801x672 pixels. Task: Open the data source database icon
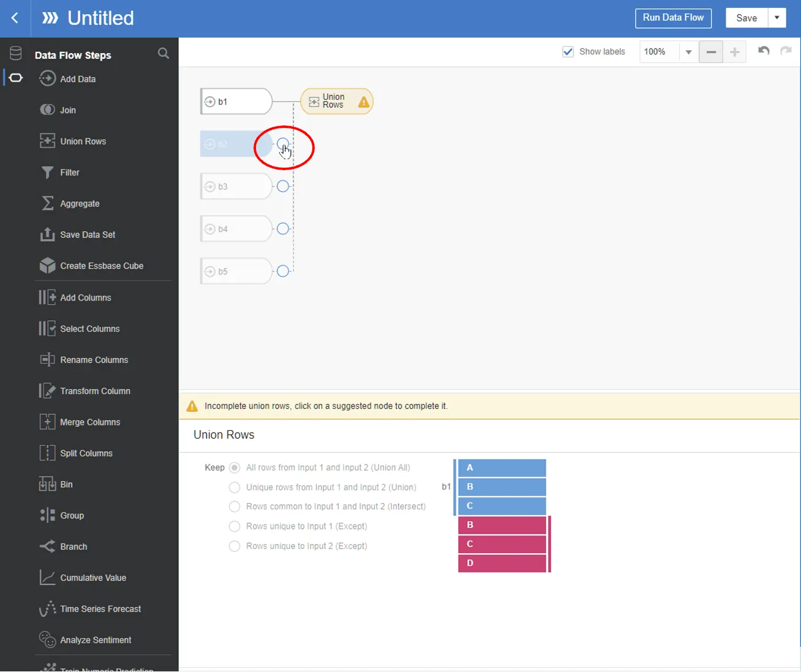point(16,53)
